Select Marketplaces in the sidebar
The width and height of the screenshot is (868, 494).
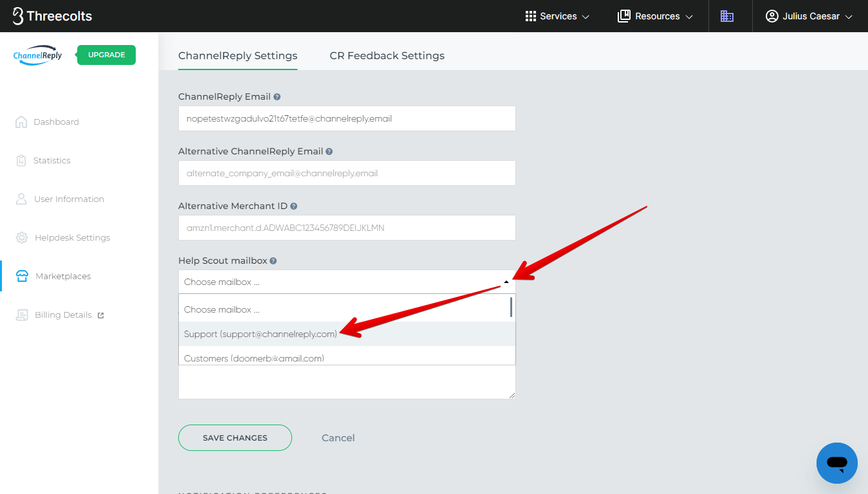pos(63,276)
